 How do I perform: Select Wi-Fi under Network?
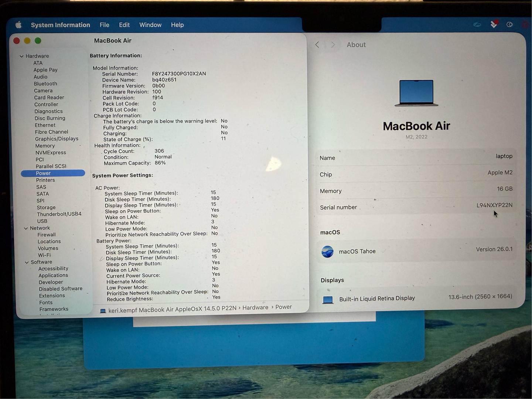(x=44, y=255)
